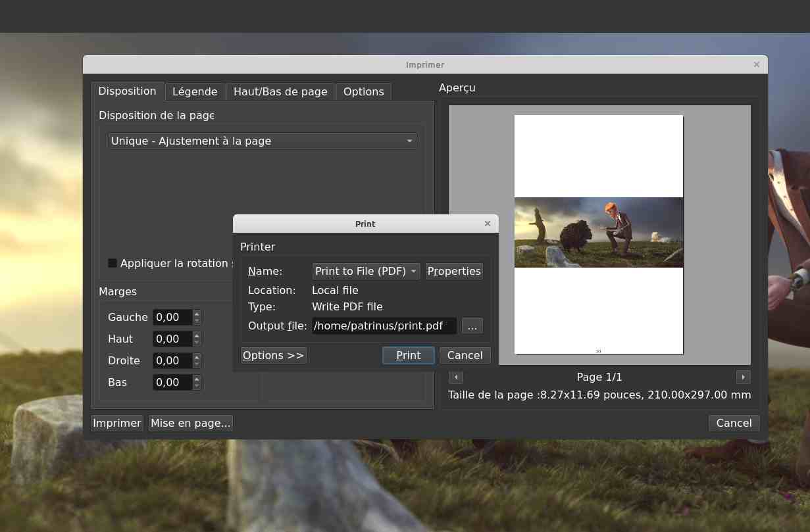This screenshot has width=810, height=532.
Task: Switch to the Options tab
Action: 363,92
